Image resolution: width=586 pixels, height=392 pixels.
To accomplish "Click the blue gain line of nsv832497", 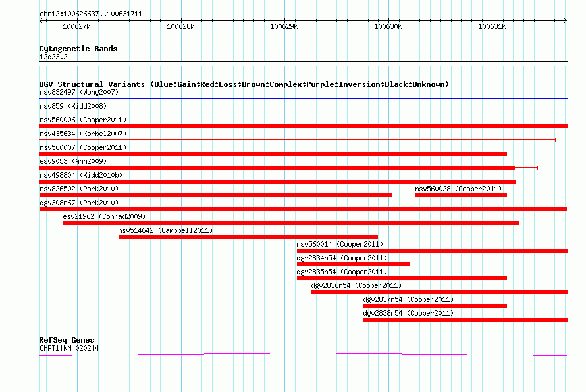I will pos(303,99).
